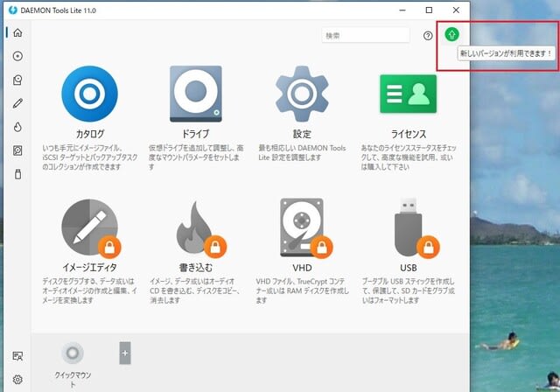Open the ドライブ tile
The height and width of the screenshot is (392, 560).
tap(196, 94)
